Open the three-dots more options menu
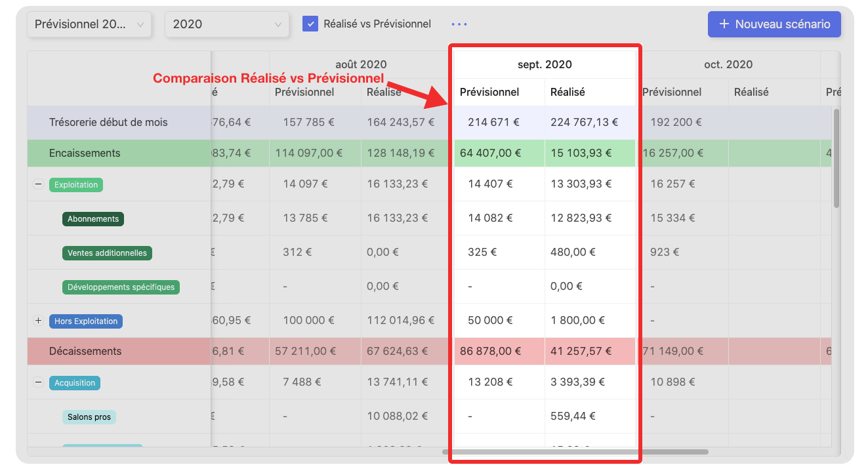The height and width of the screenshot is (469, 868). pyautogui.click(x=459, y=24)
